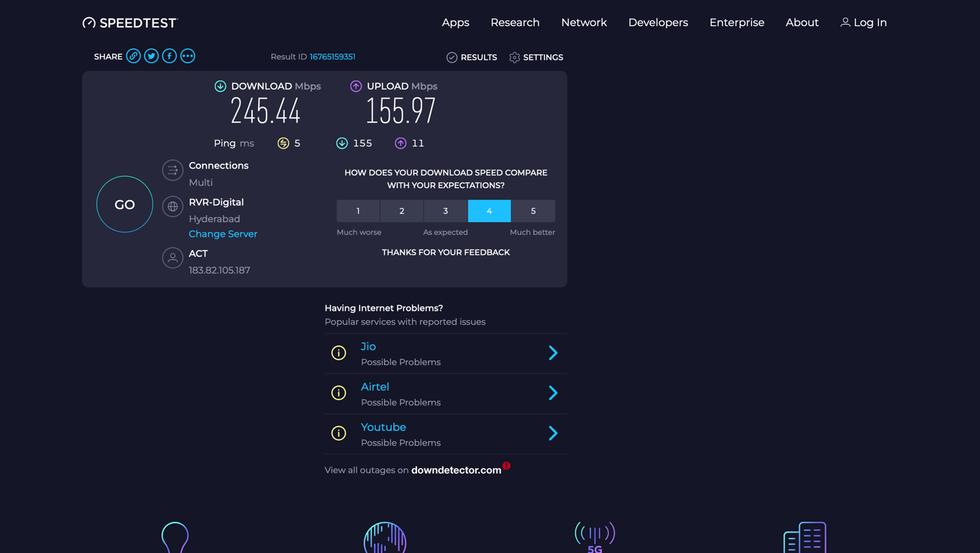Click the building illustration icon
The image size is (980, 553).
[x=805, y=537]
